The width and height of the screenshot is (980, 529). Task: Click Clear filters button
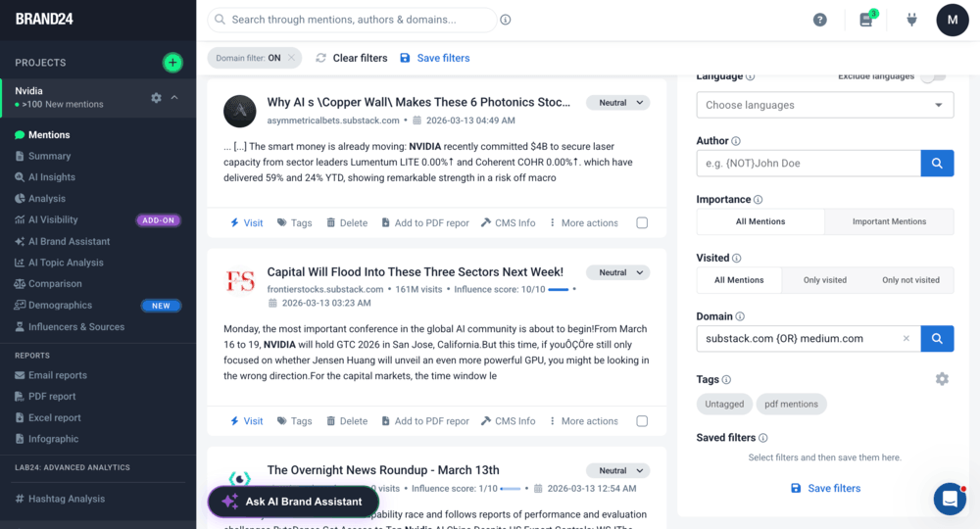tap(351, 58)
